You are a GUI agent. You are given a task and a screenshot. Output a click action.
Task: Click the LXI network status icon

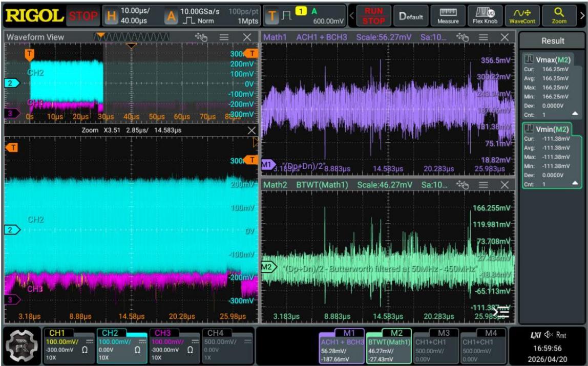[536, 335]
